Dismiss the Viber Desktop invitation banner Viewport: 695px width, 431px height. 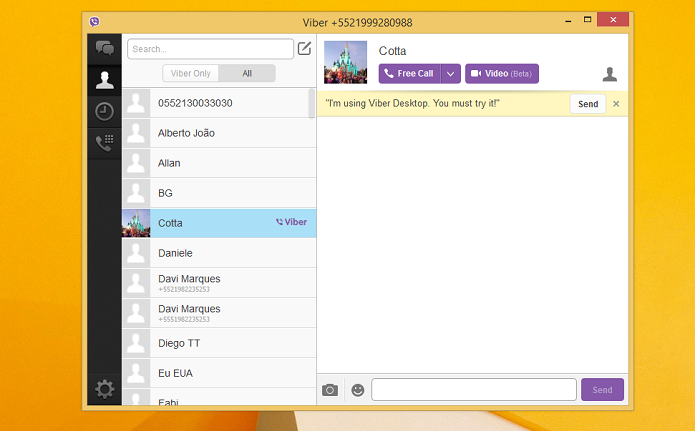[616, 104]
